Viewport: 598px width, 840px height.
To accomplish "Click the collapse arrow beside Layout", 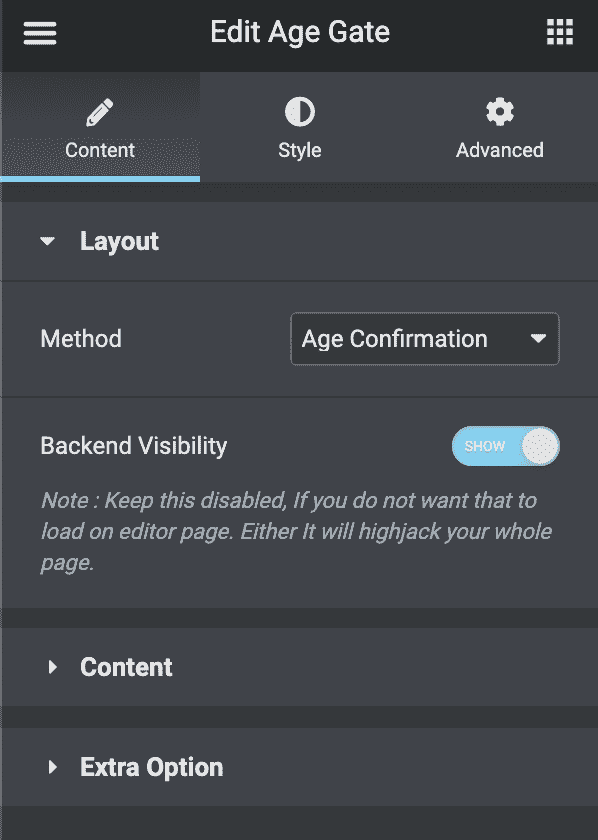I will (x=45, y=241).
